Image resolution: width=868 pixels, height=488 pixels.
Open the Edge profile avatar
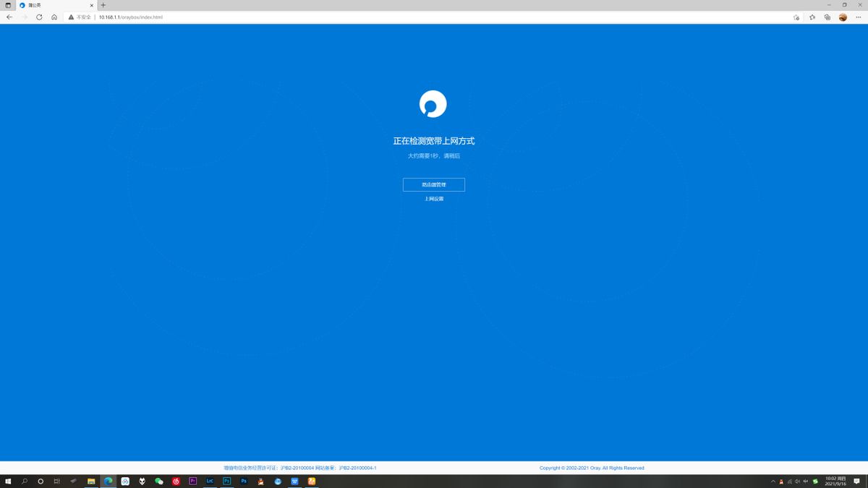(843, 17)
